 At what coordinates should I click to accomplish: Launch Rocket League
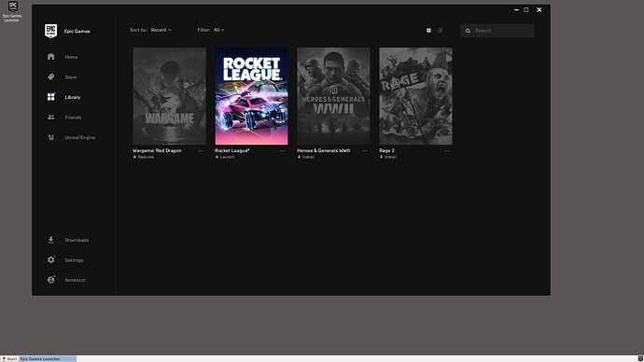tap(225, 157)
